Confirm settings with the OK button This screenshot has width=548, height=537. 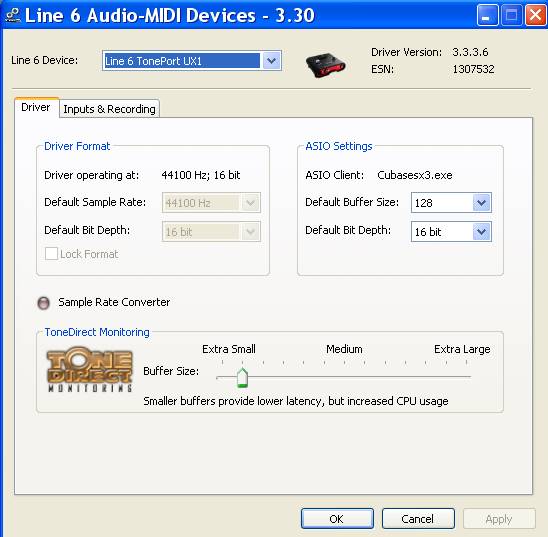coord(337,519)
